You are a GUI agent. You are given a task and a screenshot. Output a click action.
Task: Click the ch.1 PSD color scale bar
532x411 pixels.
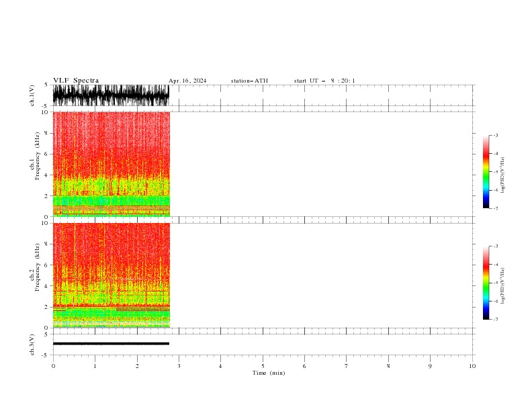[x=486, y=172]
